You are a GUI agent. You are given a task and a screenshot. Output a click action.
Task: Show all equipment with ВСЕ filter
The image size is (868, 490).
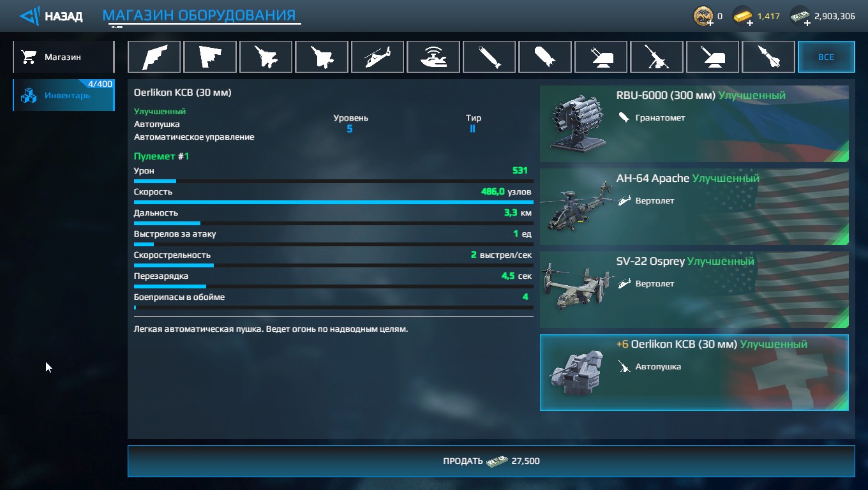click(x=826, y=57)
